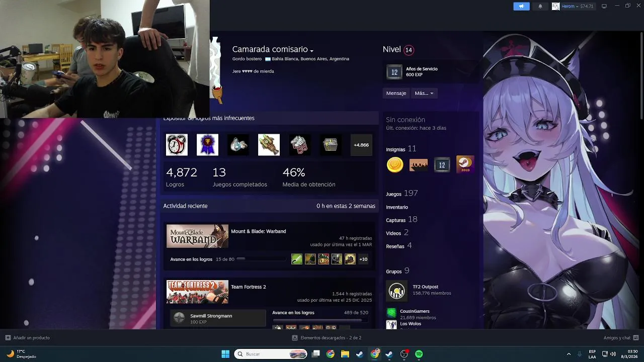
Task: Open the TF2 Outpost group name
Action: click(x=426, y=287)
